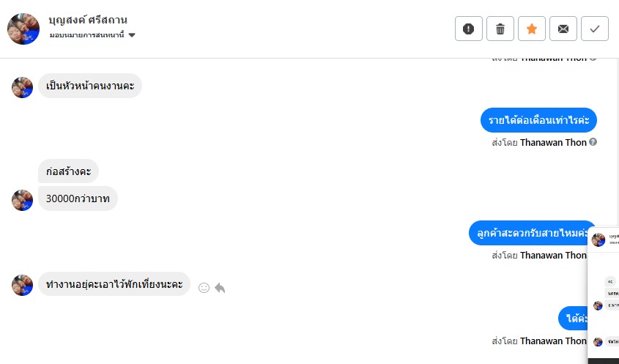619x364 pixels.
Task: Mark conversation done with the checkmark button
Action: [595, 29]
